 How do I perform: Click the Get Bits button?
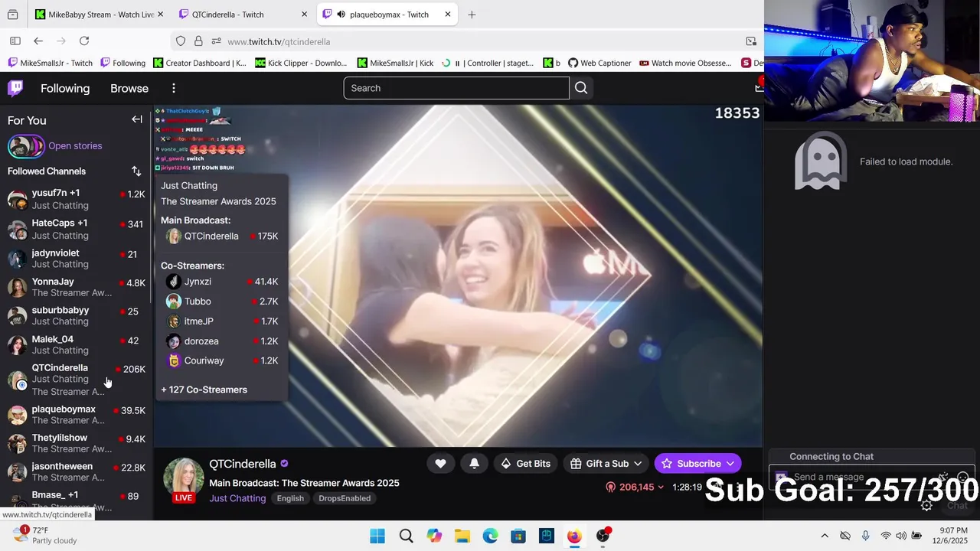525,463
